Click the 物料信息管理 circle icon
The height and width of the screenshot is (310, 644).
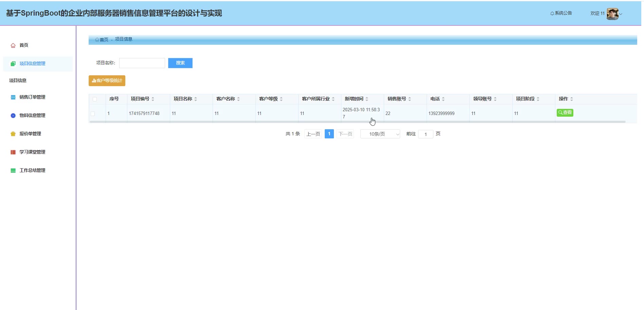tap(13, 116)
